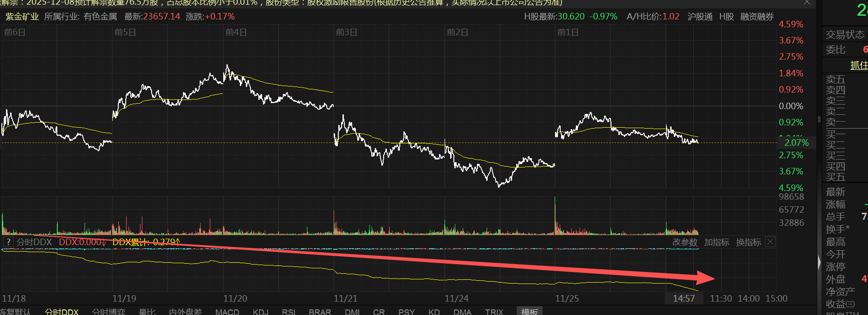This screenshot has width=868, height=315.
Task: Open the H股 tag link
Action: [727, 17]
